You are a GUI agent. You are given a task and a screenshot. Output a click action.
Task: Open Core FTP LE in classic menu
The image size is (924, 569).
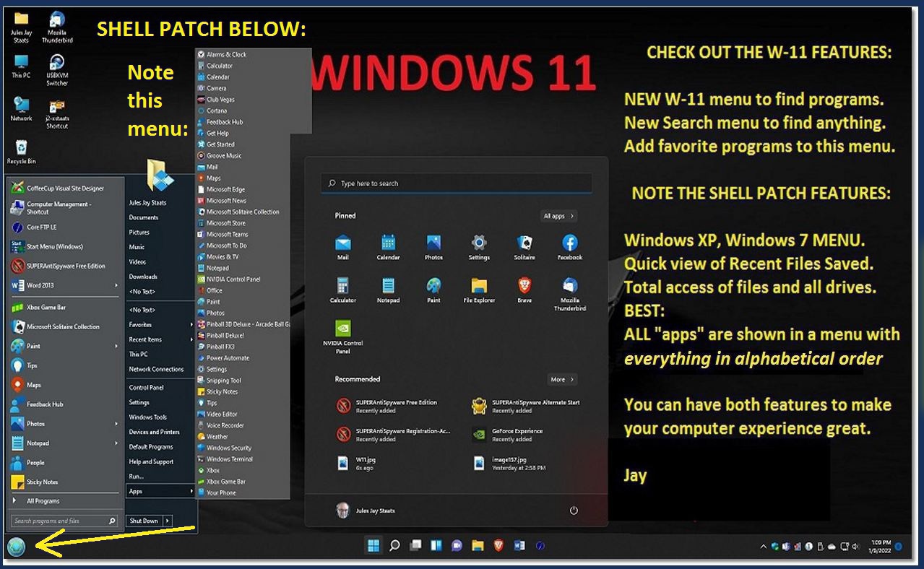coord(64,227)
